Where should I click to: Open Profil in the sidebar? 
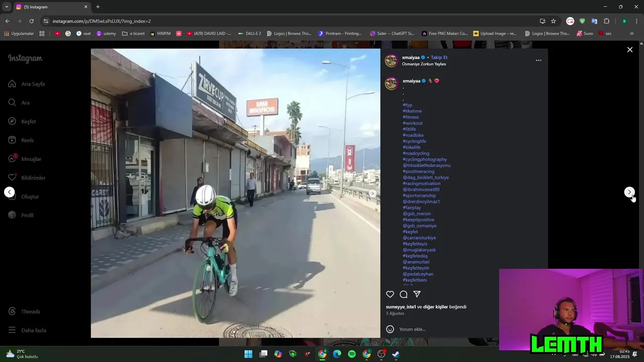tap(21, 215)
